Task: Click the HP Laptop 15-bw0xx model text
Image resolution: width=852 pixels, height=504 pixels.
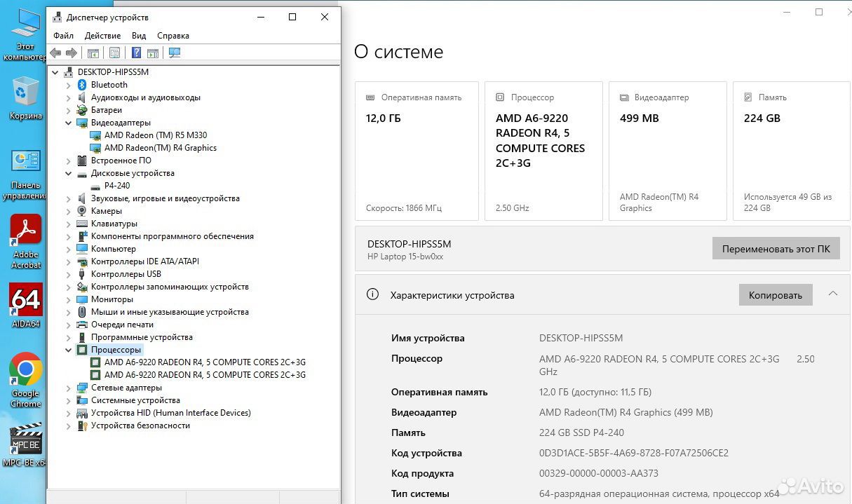Action: [405, 257]
